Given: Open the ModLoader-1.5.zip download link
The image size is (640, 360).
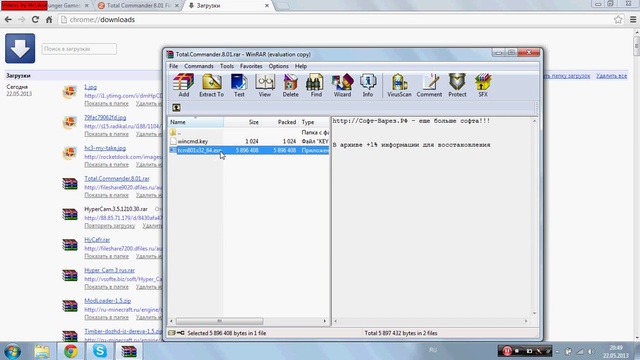Looking at the screenshot, I should (x=108, y=300).
